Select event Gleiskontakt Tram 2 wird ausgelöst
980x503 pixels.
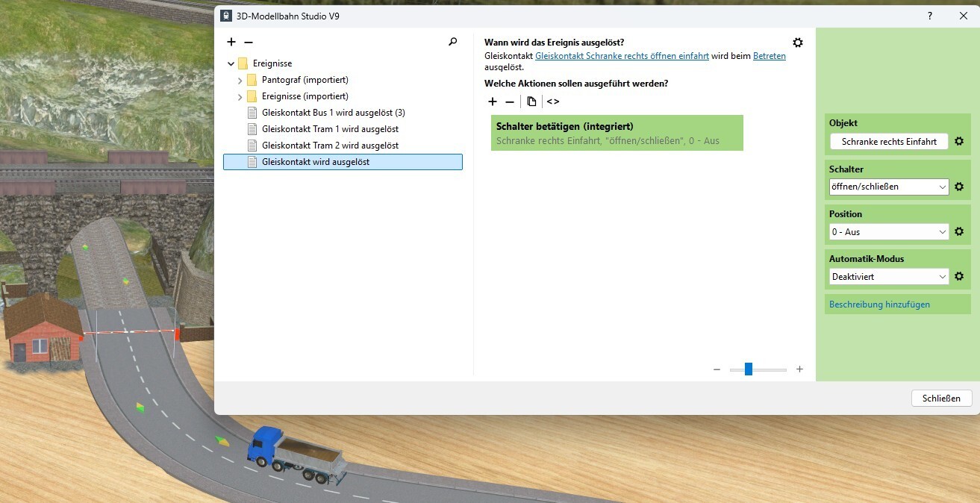331,146
